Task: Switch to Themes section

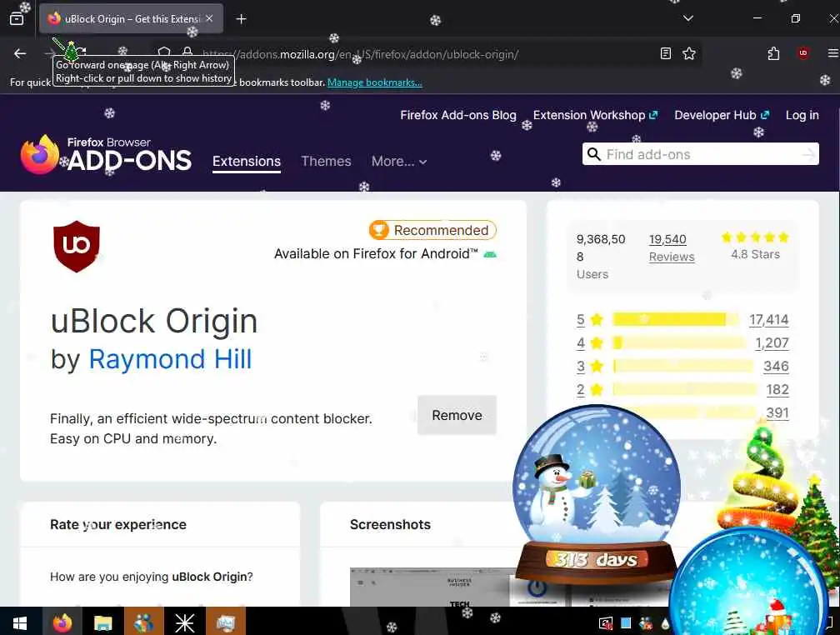Action: 326,162
